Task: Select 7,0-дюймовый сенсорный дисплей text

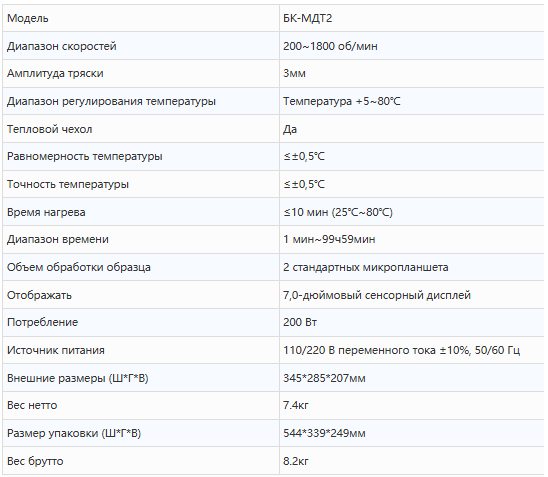Action: [x=377, y=295]
